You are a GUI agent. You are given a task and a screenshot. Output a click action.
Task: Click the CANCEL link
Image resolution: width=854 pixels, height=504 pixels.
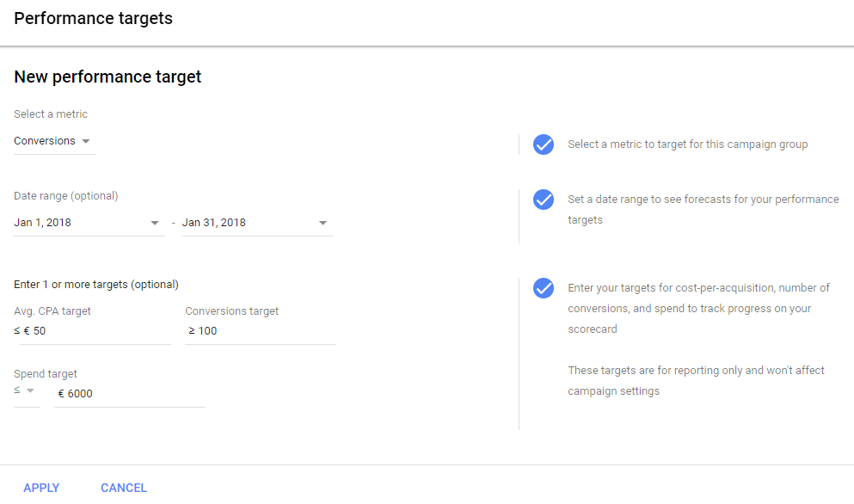pos(123,488)
